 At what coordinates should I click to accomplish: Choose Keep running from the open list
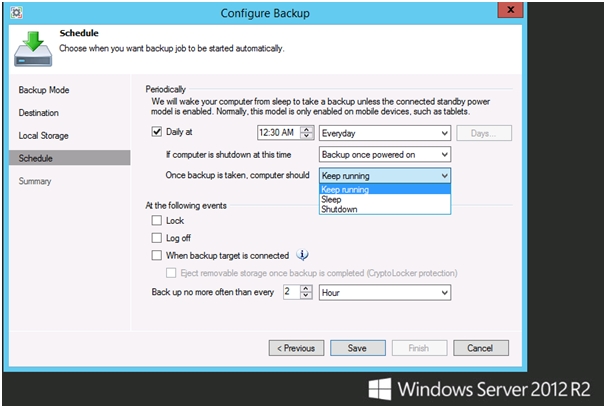385,189
